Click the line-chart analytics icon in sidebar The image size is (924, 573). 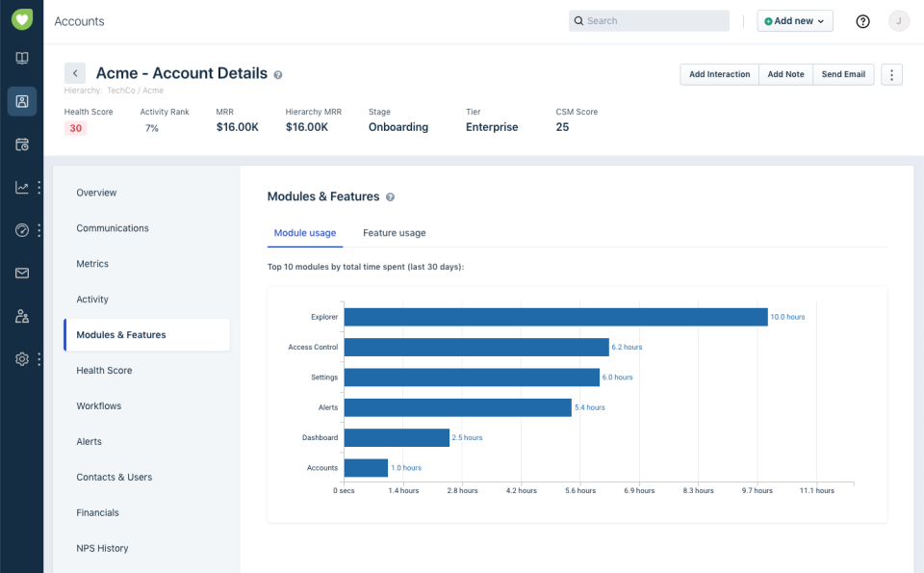[21, 187]
